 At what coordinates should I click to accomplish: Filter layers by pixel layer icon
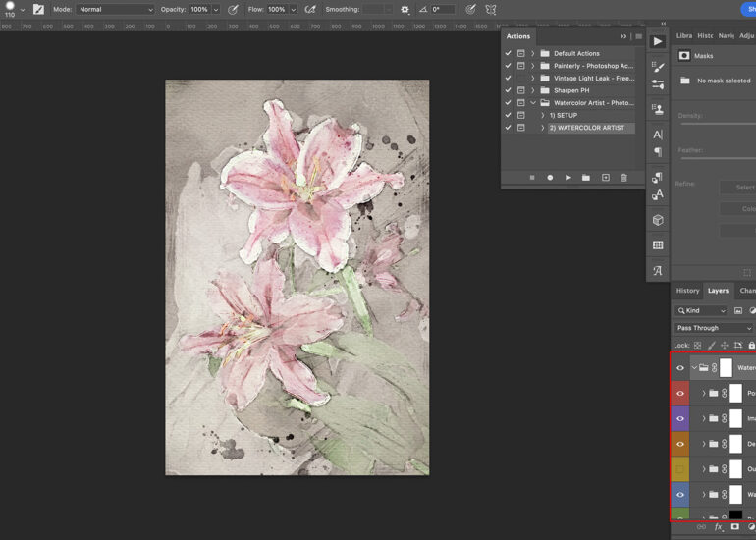(x=738, y=310)
